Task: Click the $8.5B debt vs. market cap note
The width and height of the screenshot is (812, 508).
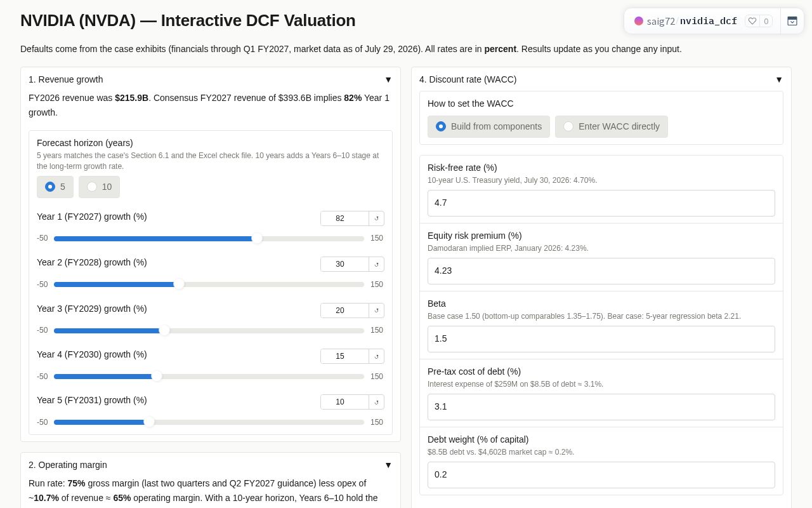Action: [x=501, y=452]
